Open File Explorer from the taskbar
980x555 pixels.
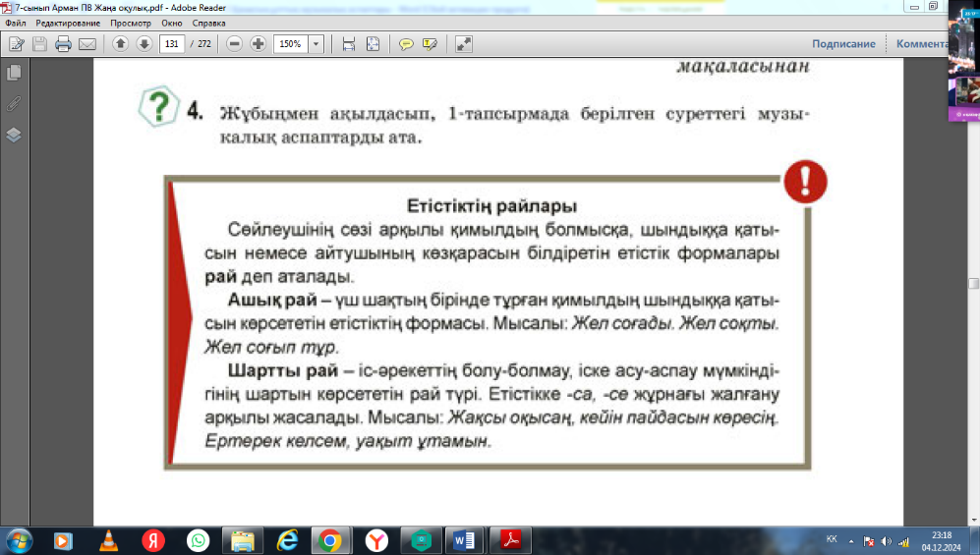click(243, 540)
